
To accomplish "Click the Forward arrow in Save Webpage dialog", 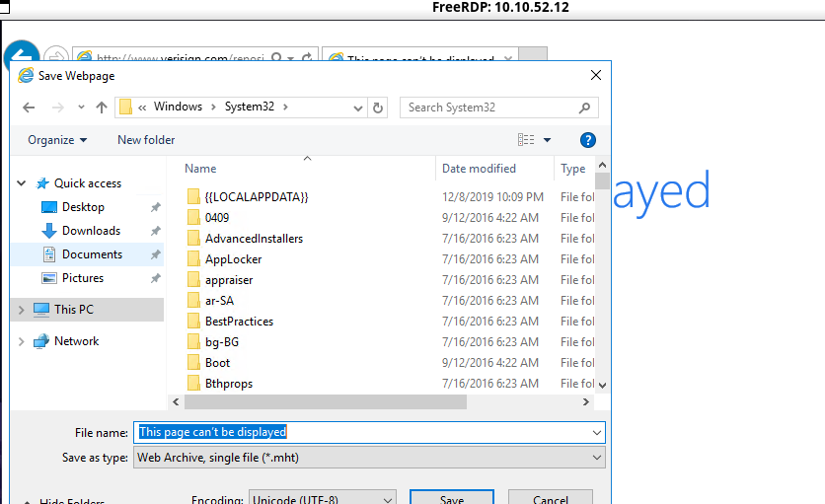I will 58,108.
